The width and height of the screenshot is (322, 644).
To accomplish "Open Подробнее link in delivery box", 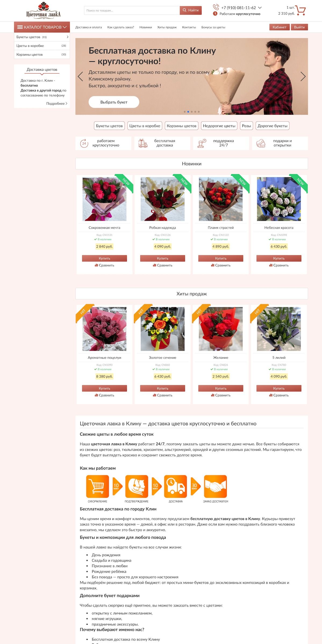I will point(57,103).
